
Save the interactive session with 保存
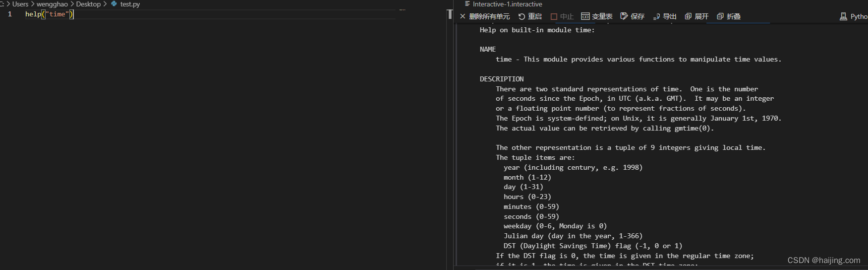click(633, 16)
